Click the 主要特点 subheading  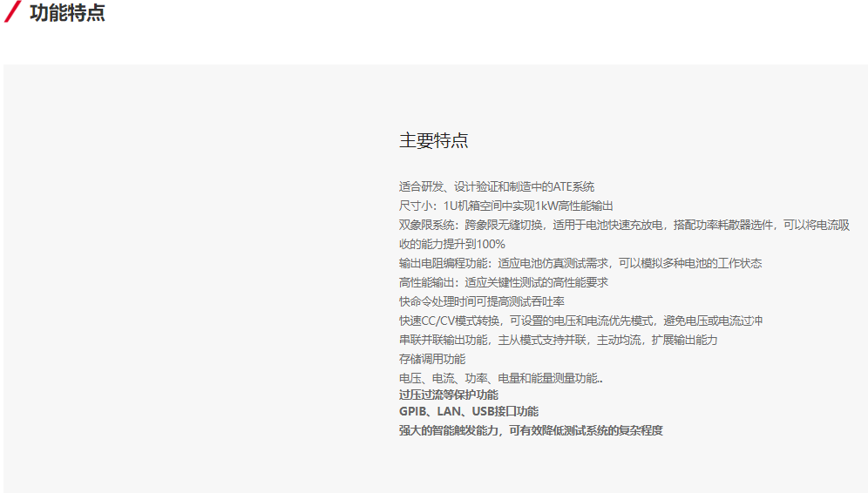pos(433,141)
